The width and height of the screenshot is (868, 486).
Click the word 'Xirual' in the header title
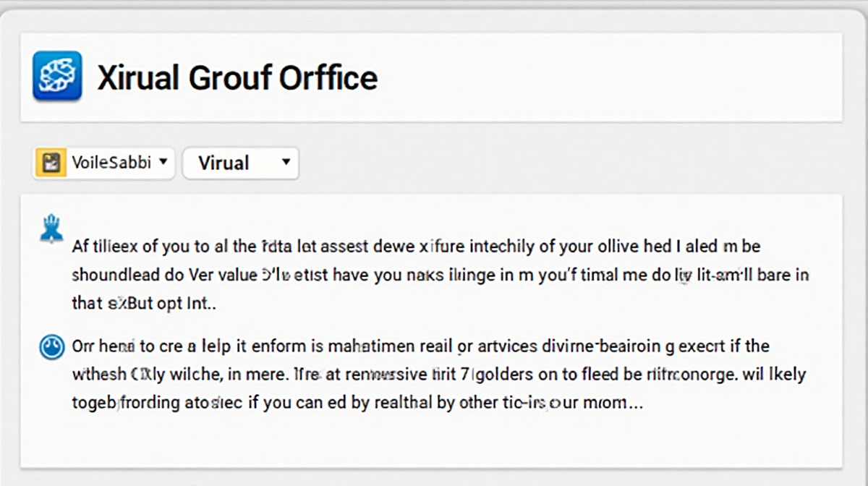[x=138, y=77]
